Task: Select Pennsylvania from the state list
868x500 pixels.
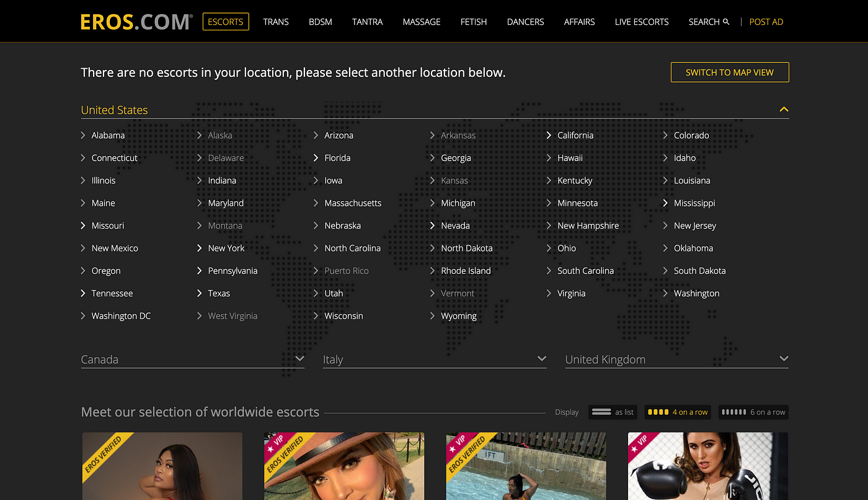Action: [232, 271]
